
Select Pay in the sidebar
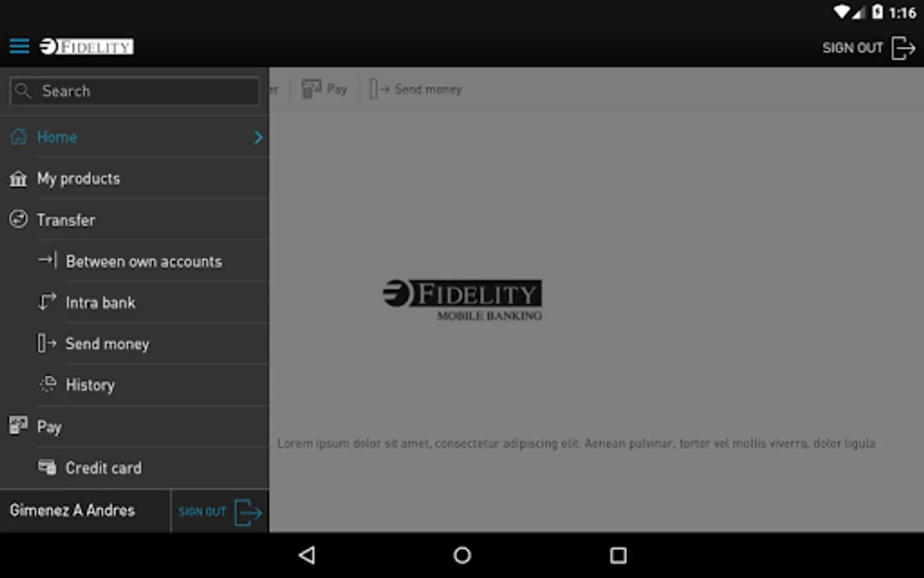click(x=135, y=426)
